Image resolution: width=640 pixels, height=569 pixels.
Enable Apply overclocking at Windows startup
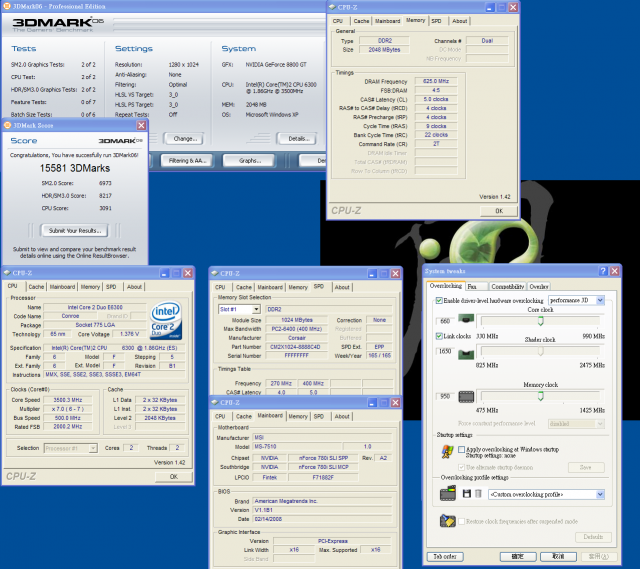462,449
